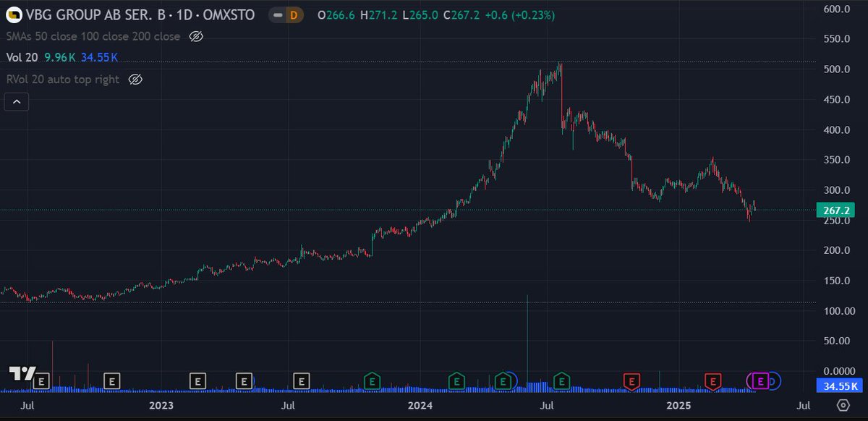Open chart settings gear icon

[843, 405]
